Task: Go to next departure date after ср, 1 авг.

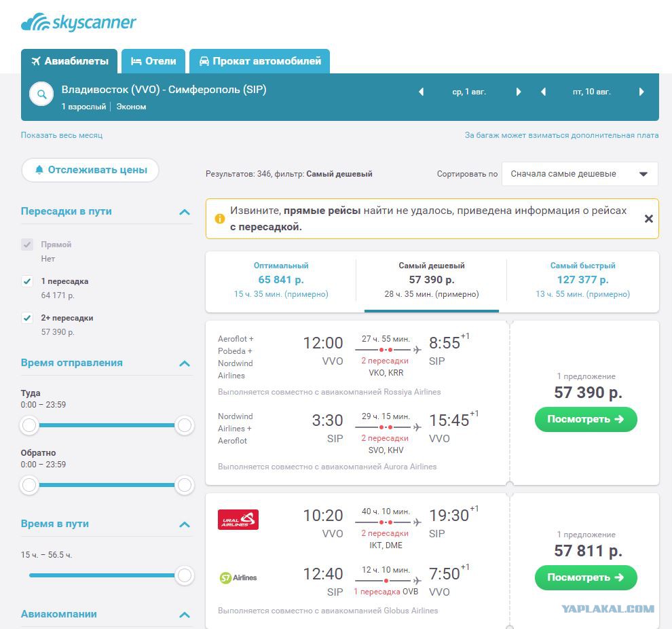Action: point(518,92)
